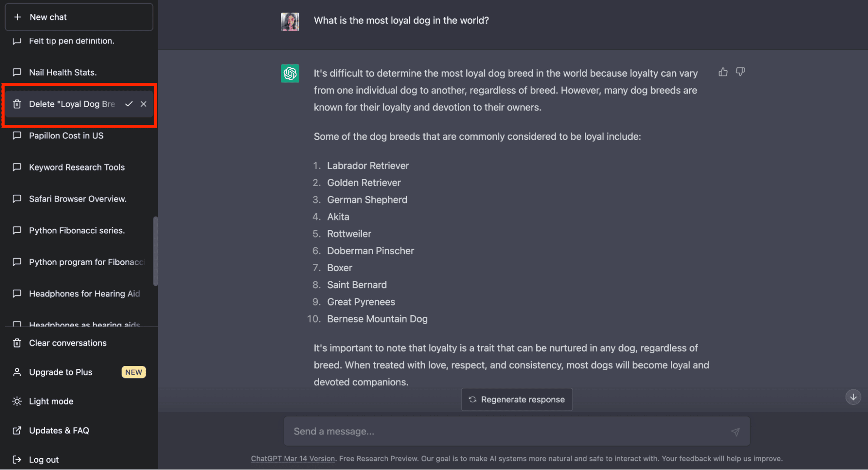Click the thumbs up icon on the response
The image size is (868, 470).
pos(723,72)
